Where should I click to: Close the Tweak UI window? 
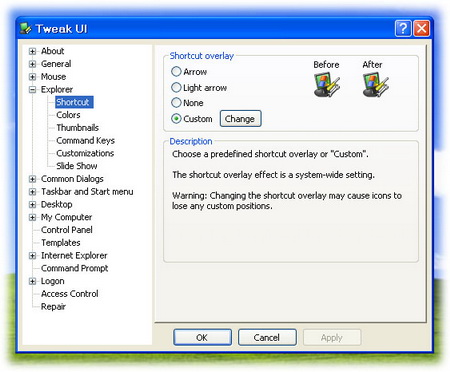(421, 29)
